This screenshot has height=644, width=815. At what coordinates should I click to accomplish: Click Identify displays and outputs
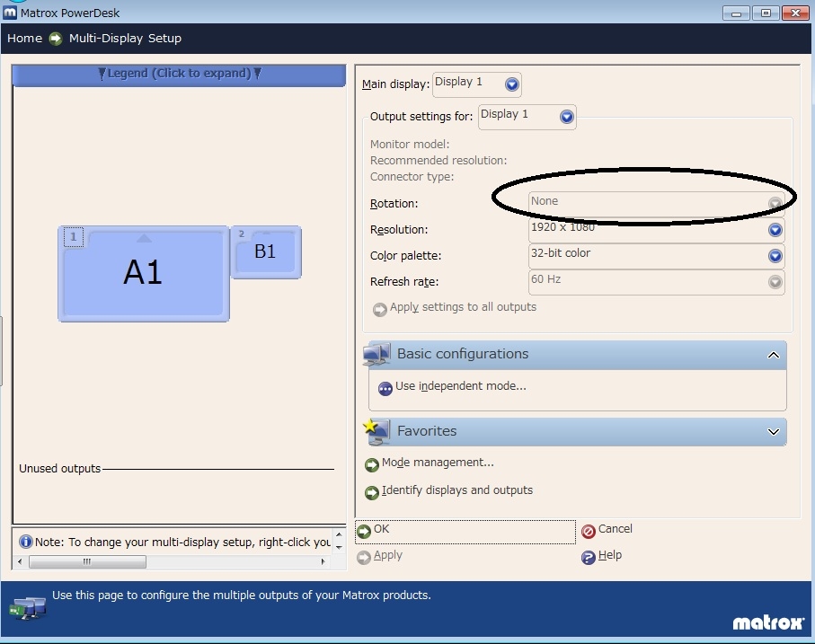(456, 490)
